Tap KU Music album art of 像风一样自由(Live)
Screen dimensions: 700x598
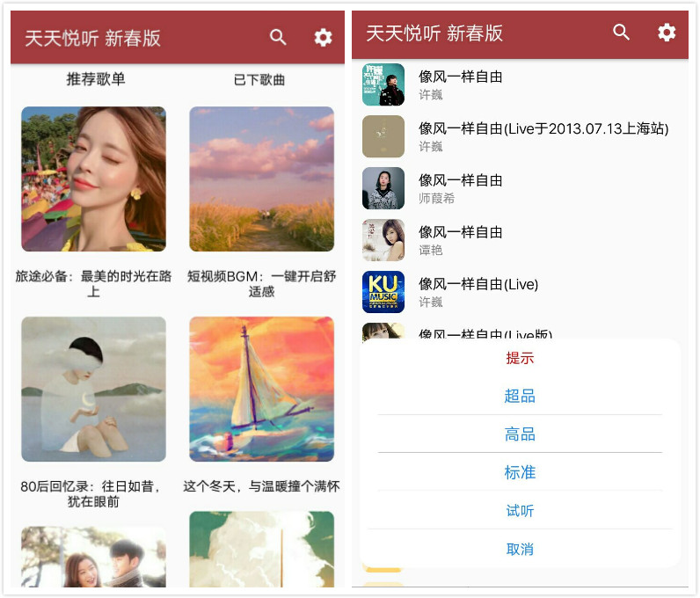[x=383, y=292]
